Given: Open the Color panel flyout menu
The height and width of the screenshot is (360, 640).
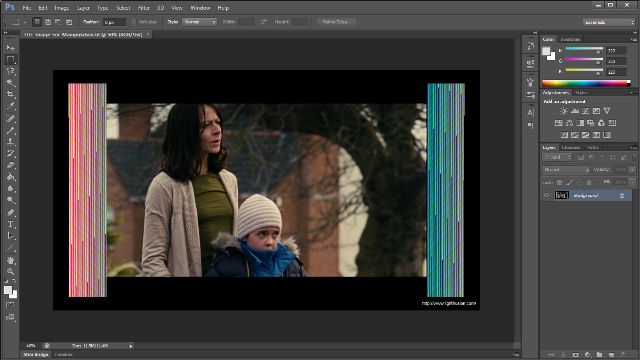Looking at the screenshot, I should (633, 40).
